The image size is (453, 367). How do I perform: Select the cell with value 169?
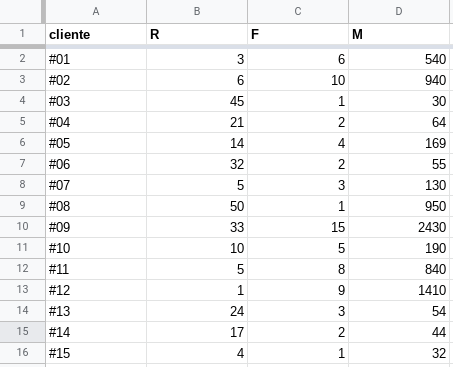(399, 143)
